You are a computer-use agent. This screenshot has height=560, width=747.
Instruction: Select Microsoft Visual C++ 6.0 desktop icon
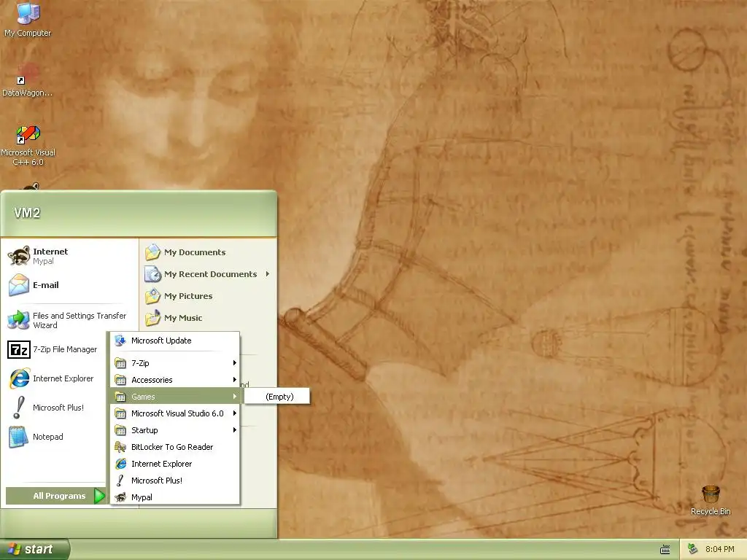tap(28, 134)
